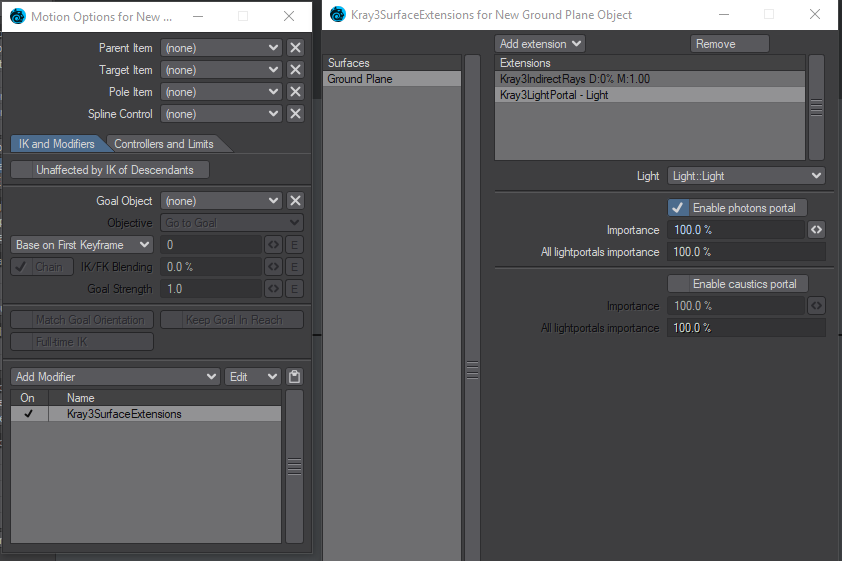Image resolution: width=842 pixels, height=561 pixels.
Task: Remove the Pole Item using X icon
Action: (295, 92)
